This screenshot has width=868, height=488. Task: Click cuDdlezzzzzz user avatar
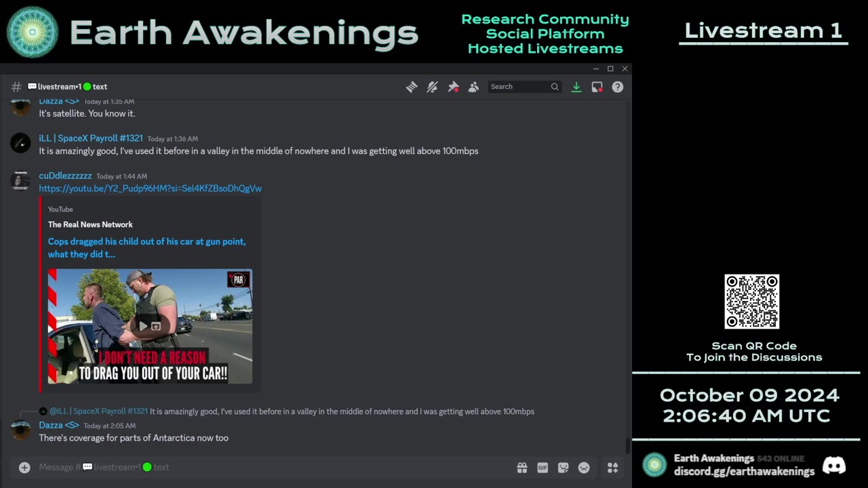click(20, 181)
